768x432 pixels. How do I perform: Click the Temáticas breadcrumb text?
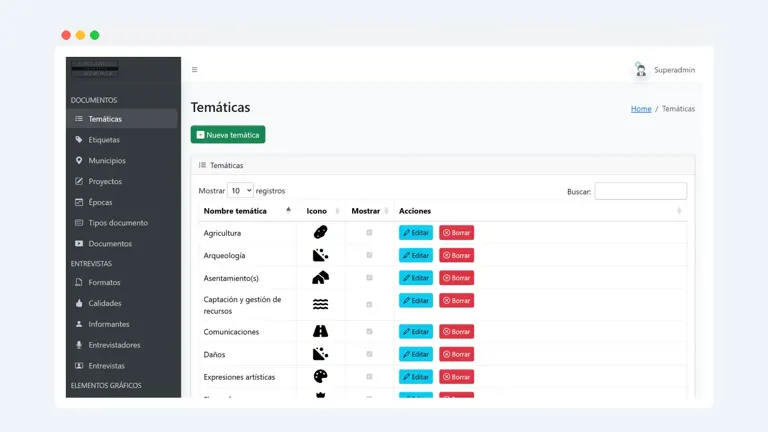[x=678, y=109]
